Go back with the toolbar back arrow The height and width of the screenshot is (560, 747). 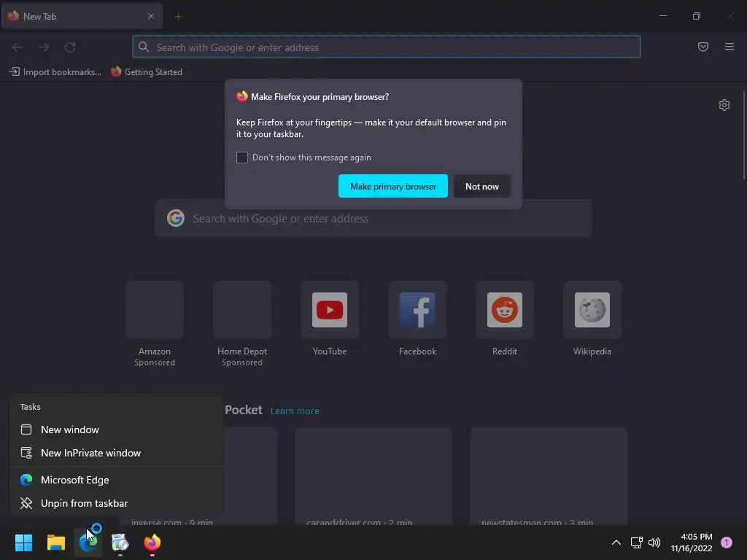click(18, 47)
